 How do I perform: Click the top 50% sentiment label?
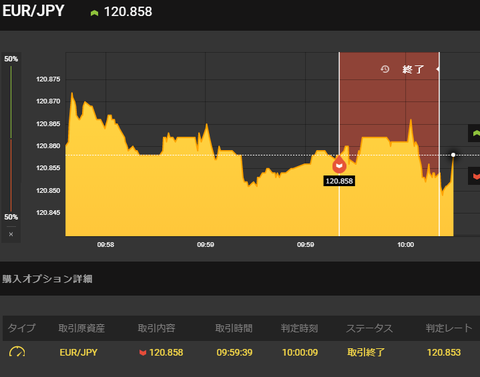[x=11, y=59]
